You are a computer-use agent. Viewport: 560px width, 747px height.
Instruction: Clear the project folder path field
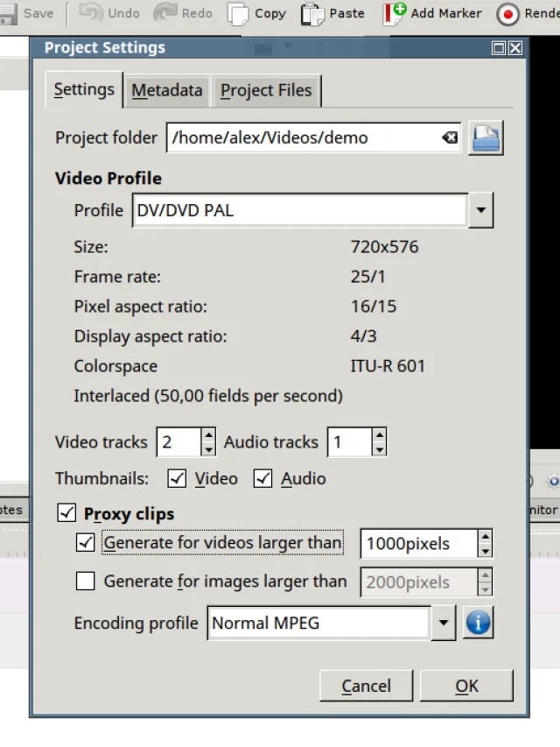coord(450,137)
